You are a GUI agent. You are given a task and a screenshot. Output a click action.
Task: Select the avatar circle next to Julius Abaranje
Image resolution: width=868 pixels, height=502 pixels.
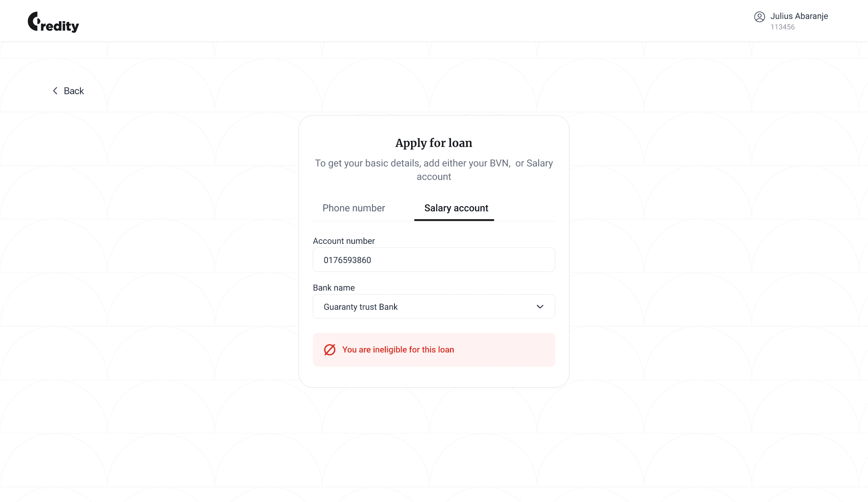coord(760,17)
